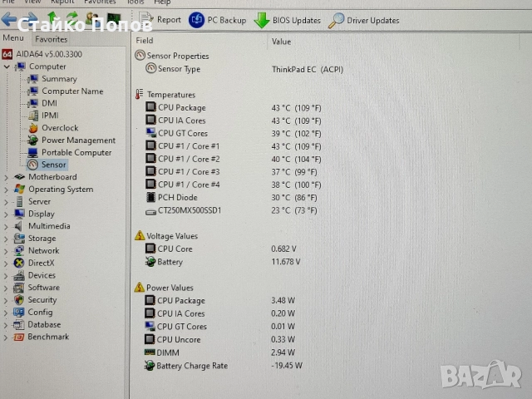This screenshot has width=532, height=399.
Task: Click the Voltage Values section heading
Action: tap(166, 236)
